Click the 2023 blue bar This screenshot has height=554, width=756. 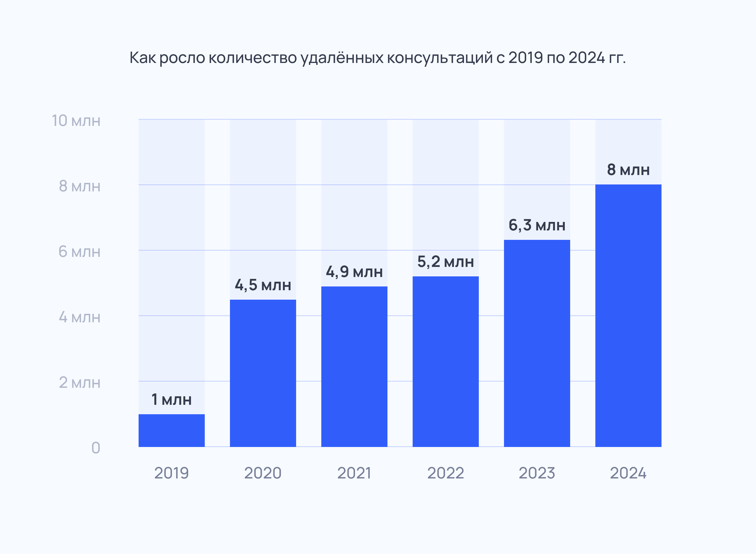pos(536,343)
